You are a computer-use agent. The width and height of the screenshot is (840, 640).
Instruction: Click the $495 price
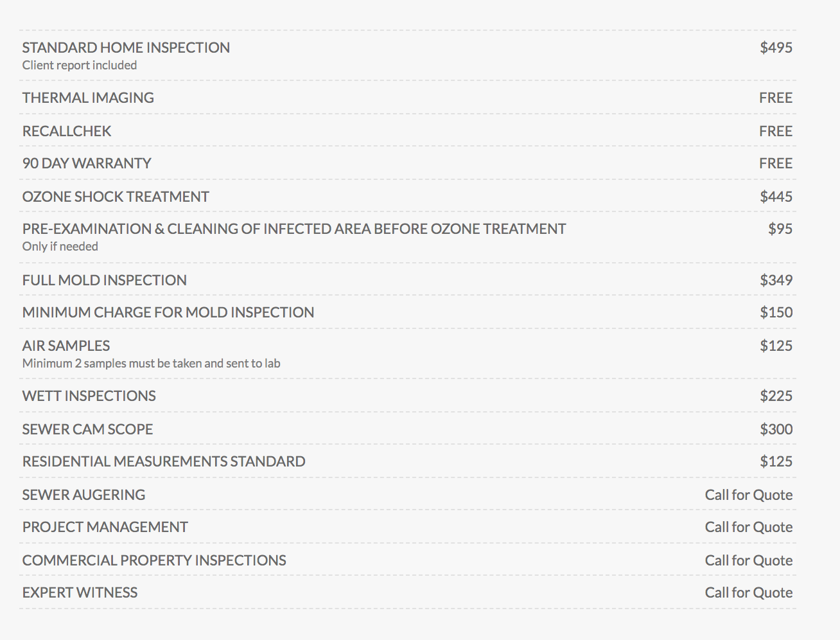776,48
